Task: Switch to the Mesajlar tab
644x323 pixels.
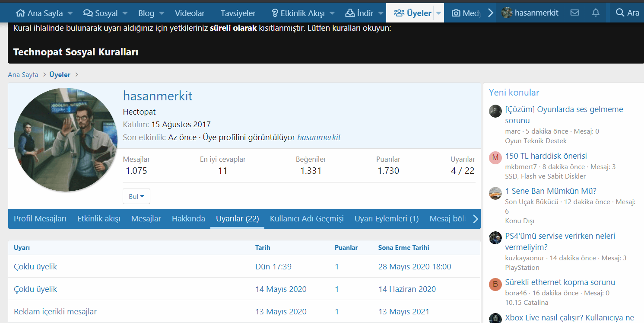Action: point(146,219)
